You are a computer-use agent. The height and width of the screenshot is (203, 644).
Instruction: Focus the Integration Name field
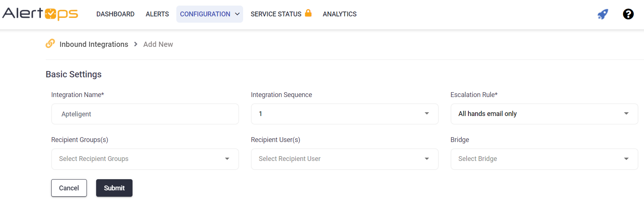145,114
